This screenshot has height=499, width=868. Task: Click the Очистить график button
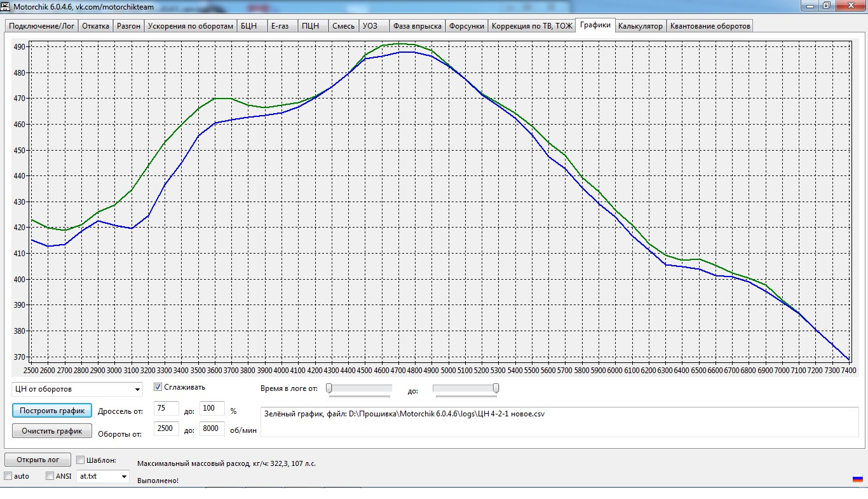(x=52, y=431)
